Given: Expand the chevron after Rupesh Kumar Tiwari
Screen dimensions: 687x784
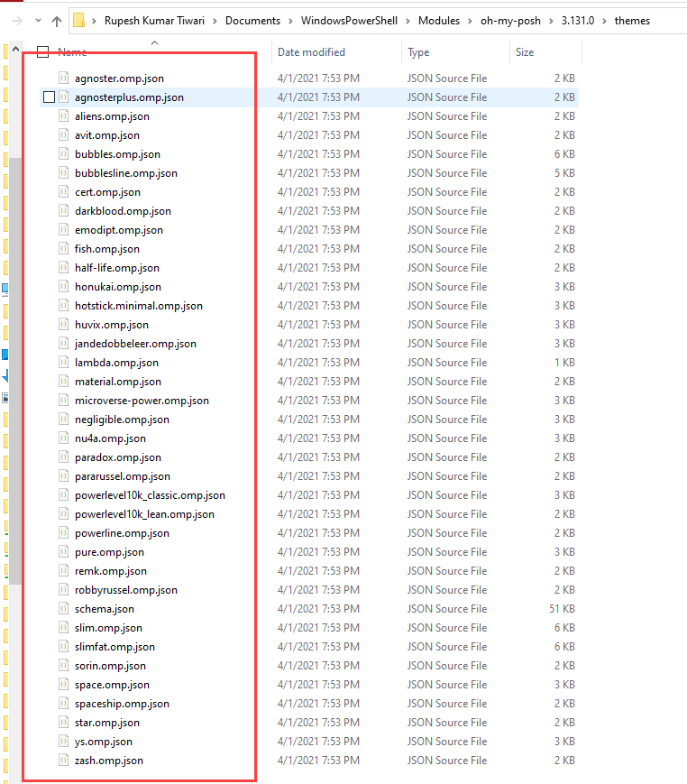Looking at the screenshot, I should point(215,21).
